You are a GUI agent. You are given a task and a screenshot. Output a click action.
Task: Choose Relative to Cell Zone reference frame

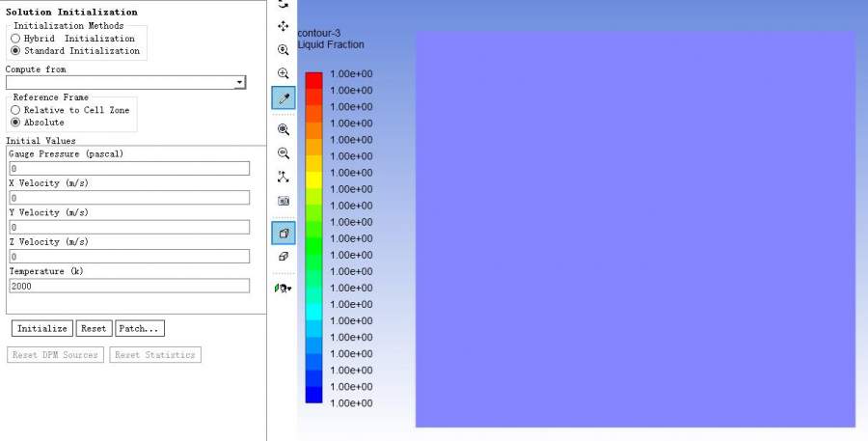tap(15, 110)
